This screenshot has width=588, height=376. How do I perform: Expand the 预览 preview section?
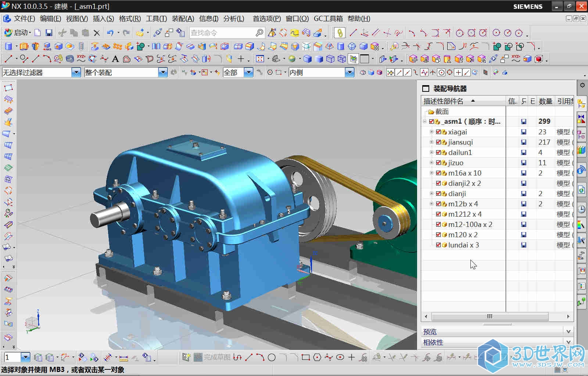tap(569, 332)
